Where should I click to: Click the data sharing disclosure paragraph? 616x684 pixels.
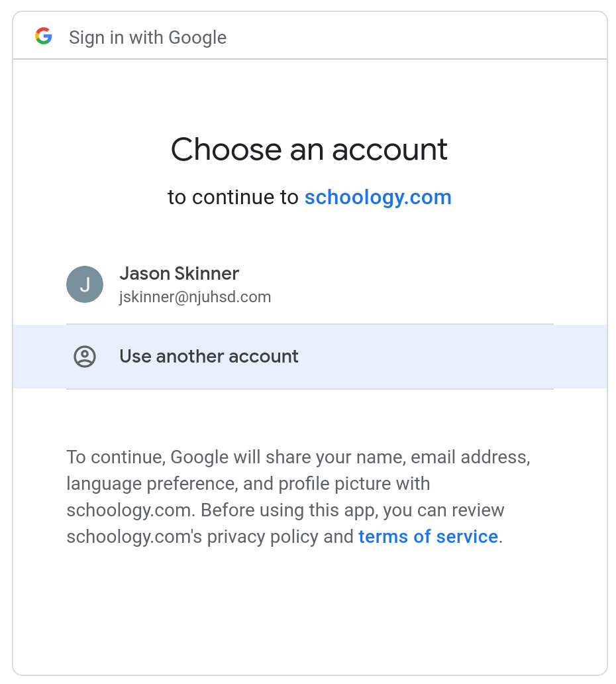[x=298, y=497]
